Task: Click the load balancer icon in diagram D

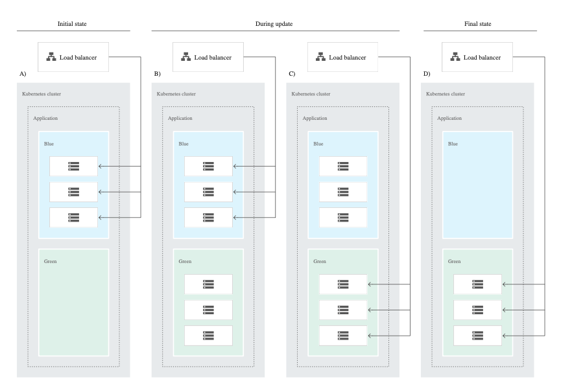Action: (x=455, y=57)
